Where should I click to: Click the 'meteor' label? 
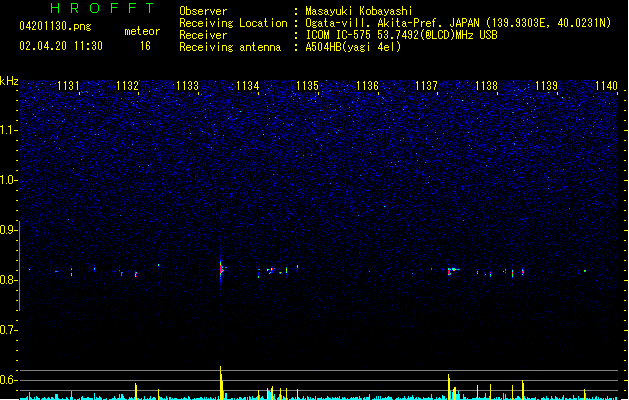point(142,31)
